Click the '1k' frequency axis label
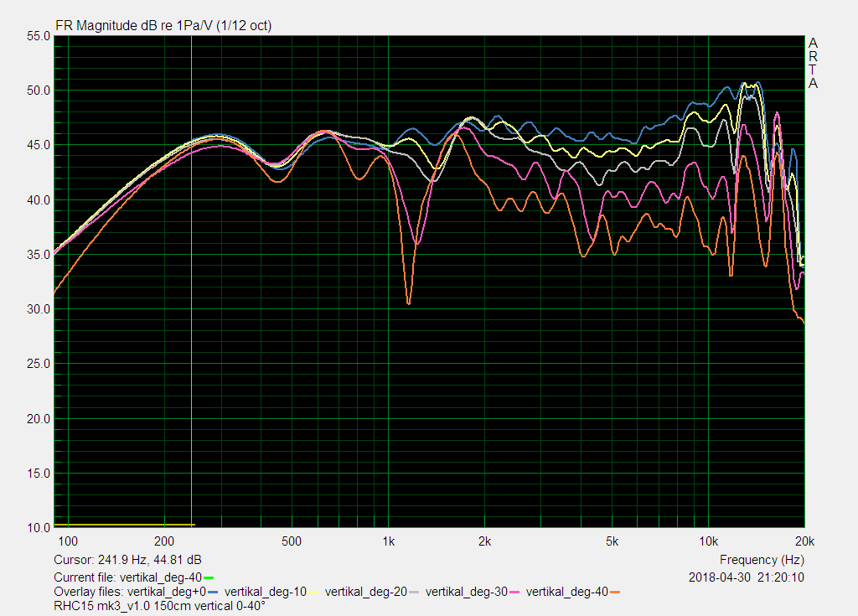This screenshot has width=858, height=616. [388, 541]
